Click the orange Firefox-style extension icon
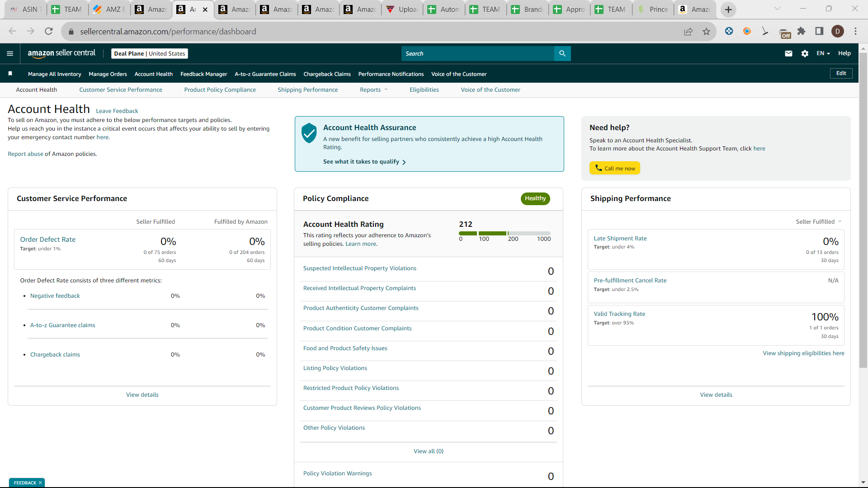 coord(747,31)
